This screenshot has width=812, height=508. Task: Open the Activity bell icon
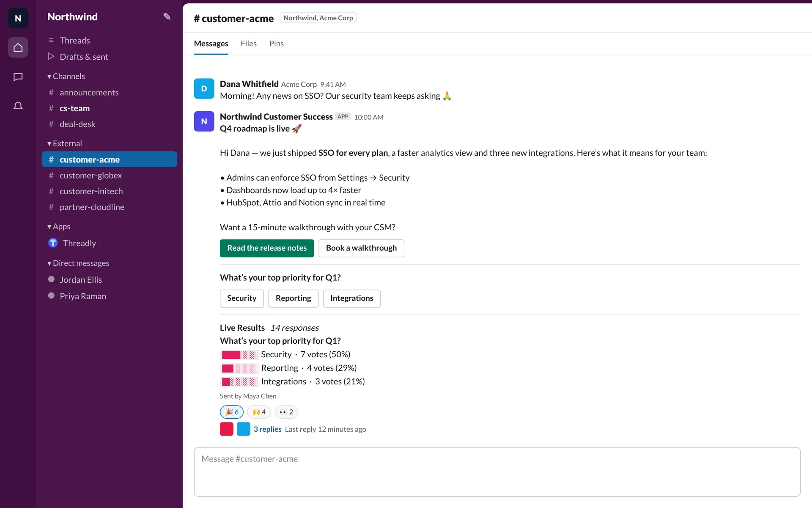(18, 105)
